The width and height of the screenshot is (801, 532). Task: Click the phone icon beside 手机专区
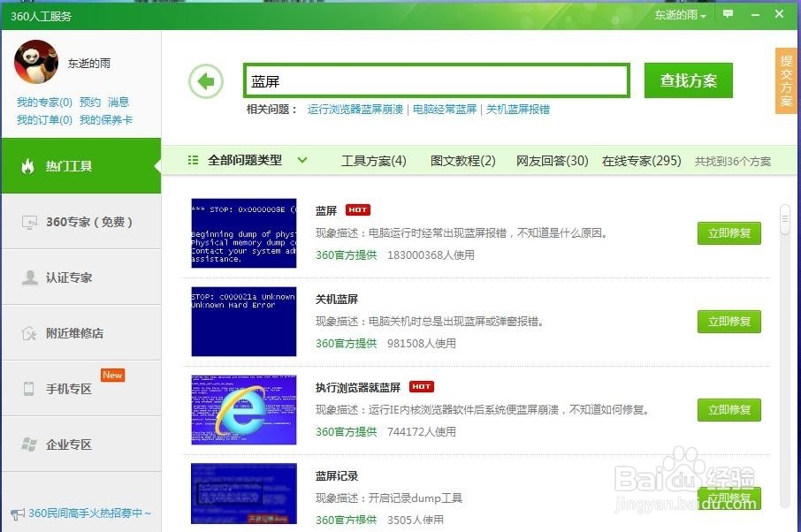tap(29, 389)
